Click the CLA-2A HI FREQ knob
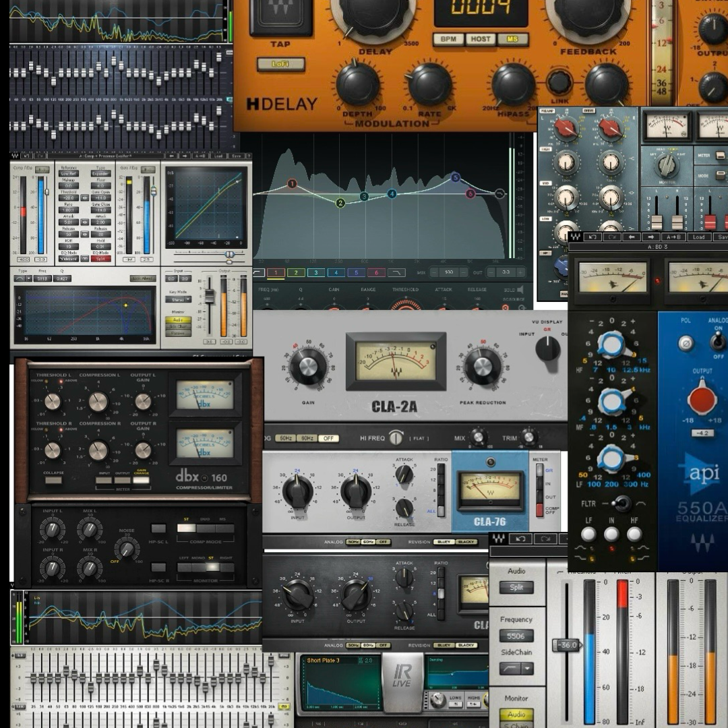Screen dimensions: 728x728 point(396,437)
